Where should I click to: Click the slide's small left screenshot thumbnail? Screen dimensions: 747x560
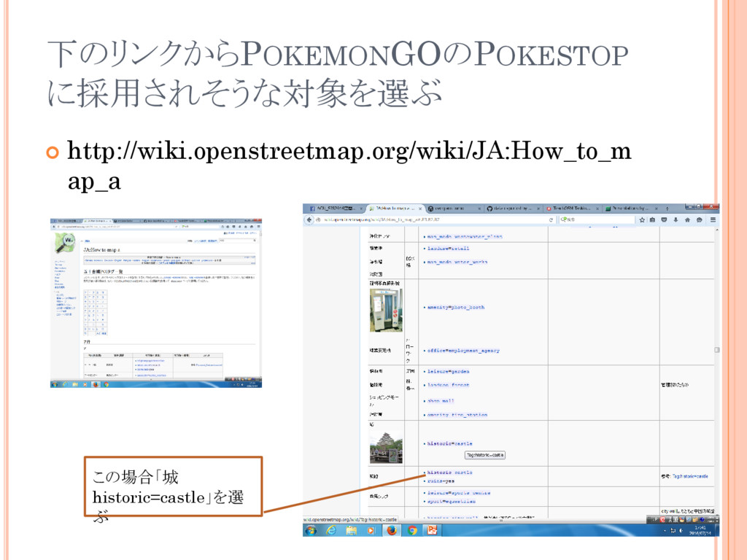point(156,303)
